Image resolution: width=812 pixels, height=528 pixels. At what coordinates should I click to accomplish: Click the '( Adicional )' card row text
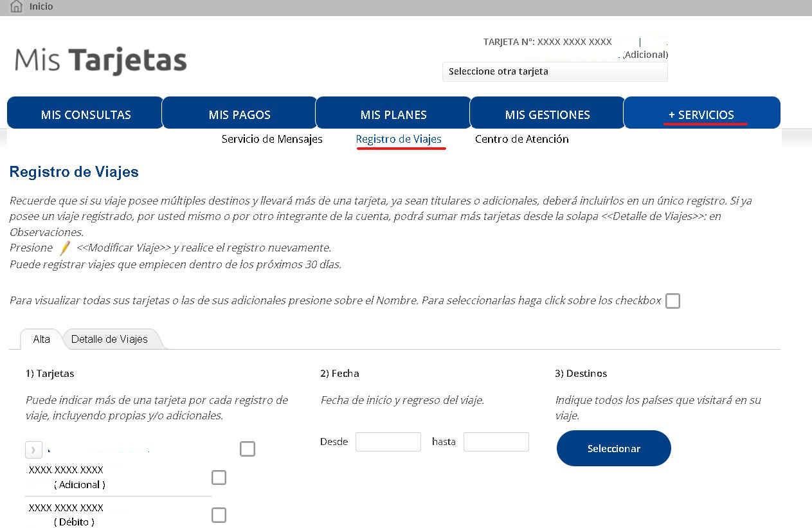80,485
